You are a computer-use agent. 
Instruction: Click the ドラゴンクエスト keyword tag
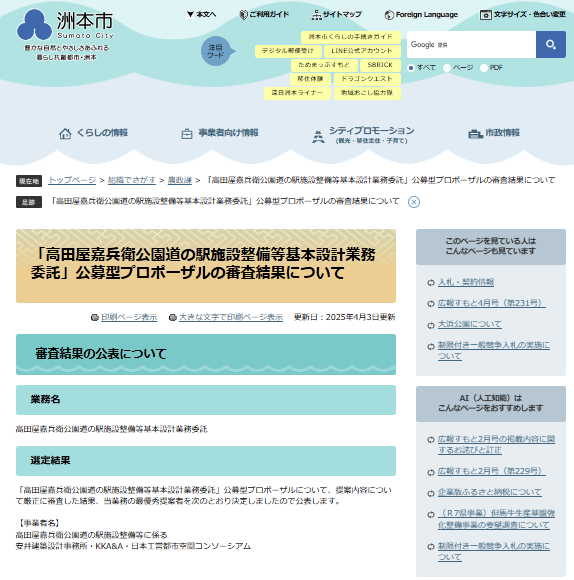[x=367, y=79]
